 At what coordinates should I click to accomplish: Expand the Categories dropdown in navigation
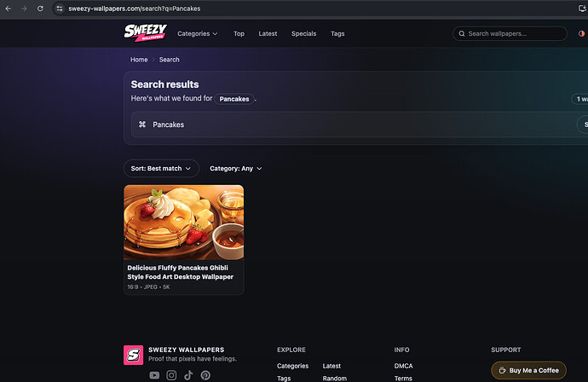(x=197, y=34)
